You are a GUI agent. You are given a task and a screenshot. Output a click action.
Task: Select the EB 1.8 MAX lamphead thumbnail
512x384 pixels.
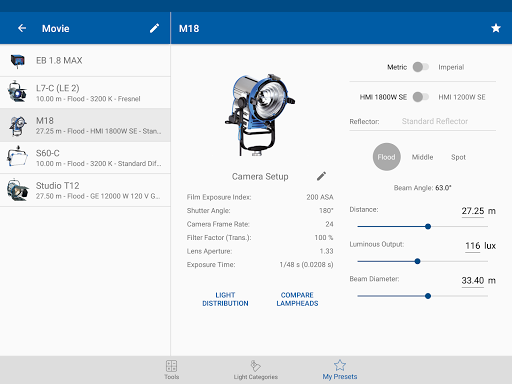point(18,61)
